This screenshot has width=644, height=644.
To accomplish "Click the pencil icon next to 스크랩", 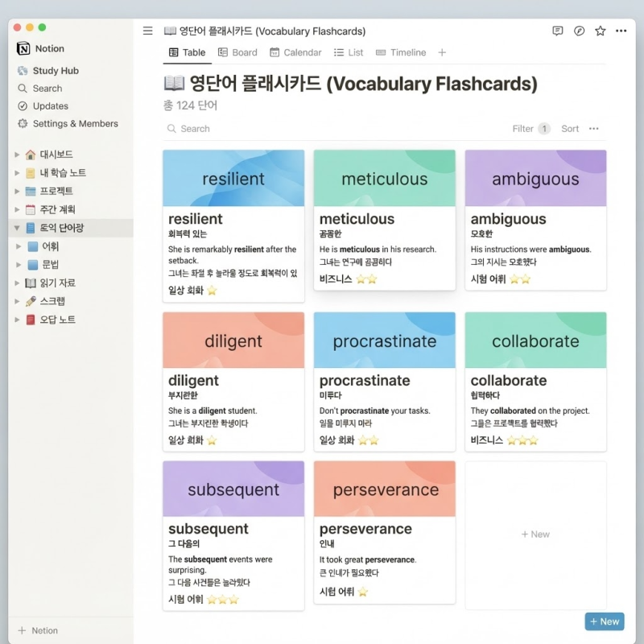I will (31, 301).
